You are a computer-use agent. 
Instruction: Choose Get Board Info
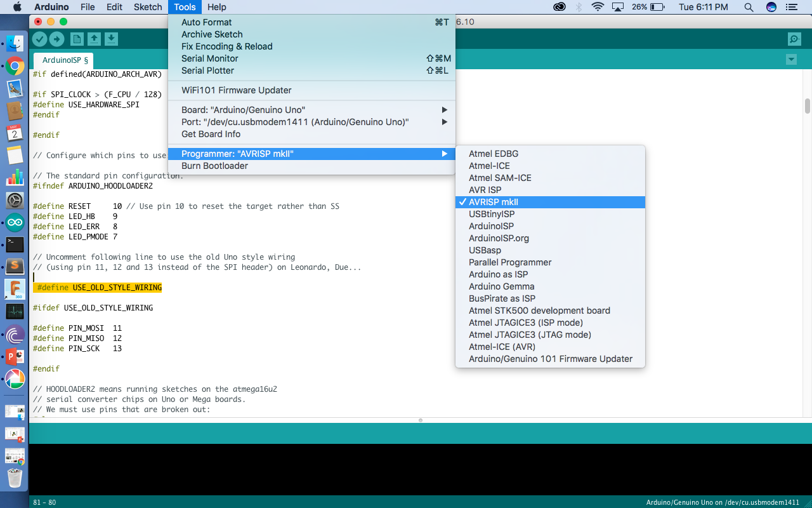pos(311,134)
